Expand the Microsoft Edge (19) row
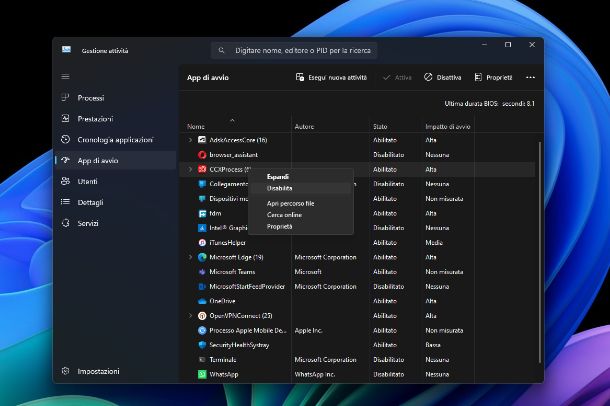Viewport: 610px width, 406px height. [x=190, y=257]
